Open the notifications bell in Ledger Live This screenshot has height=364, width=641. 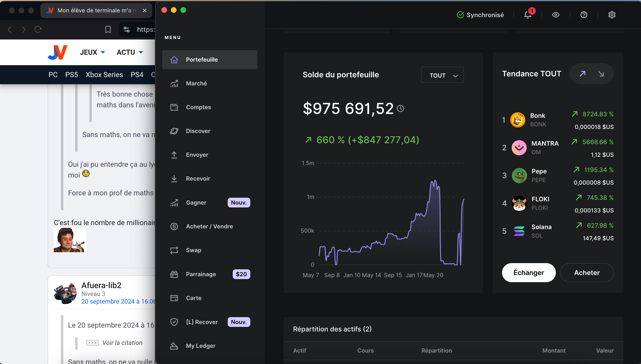tap(528, 15)
